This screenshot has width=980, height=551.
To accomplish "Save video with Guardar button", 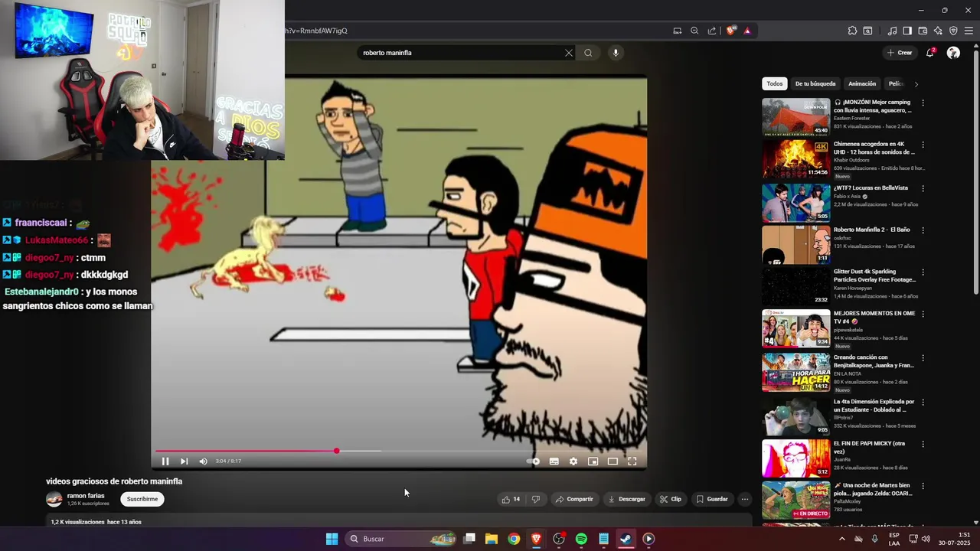I will coord(712,499).
